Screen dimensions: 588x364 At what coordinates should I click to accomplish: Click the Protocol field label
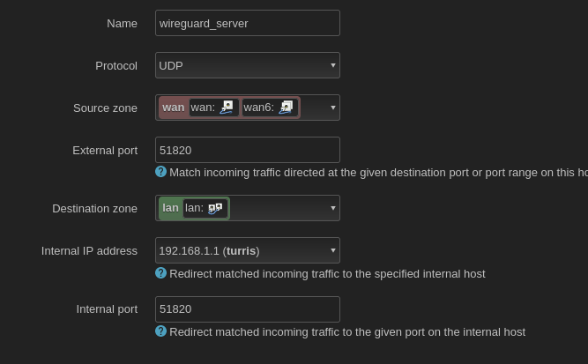point(116,65)
